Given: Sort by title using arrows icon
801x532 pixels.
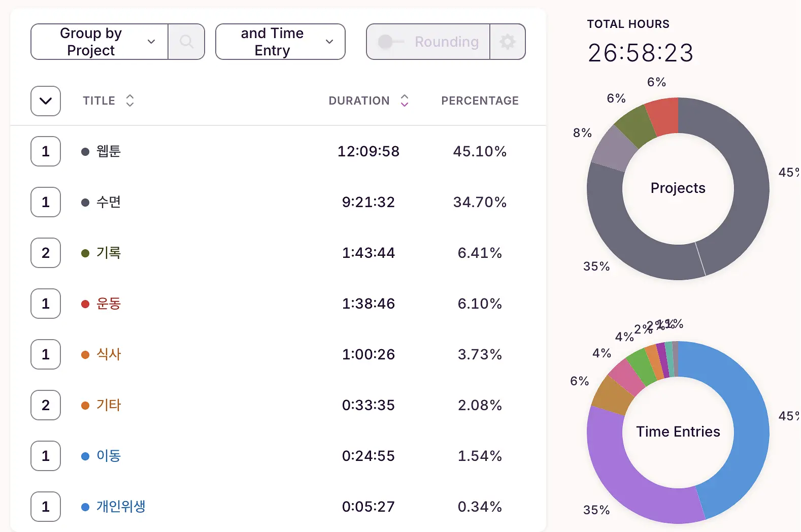Looking at the screenshot, I should tap(130, 101).
